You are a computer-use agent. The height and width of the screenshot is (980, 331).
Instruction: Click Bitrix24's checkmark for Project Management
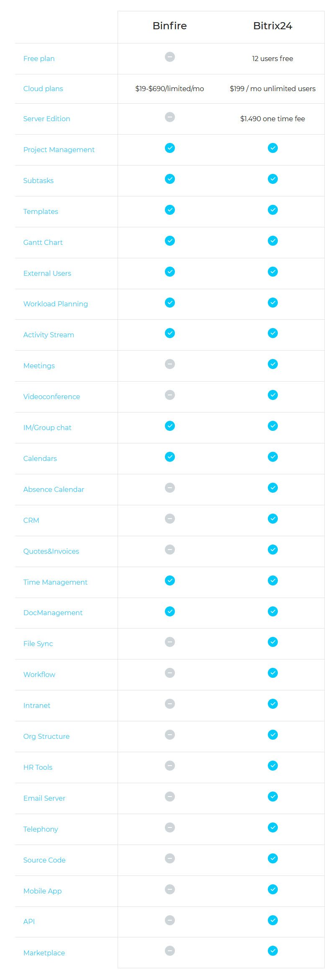272,148
